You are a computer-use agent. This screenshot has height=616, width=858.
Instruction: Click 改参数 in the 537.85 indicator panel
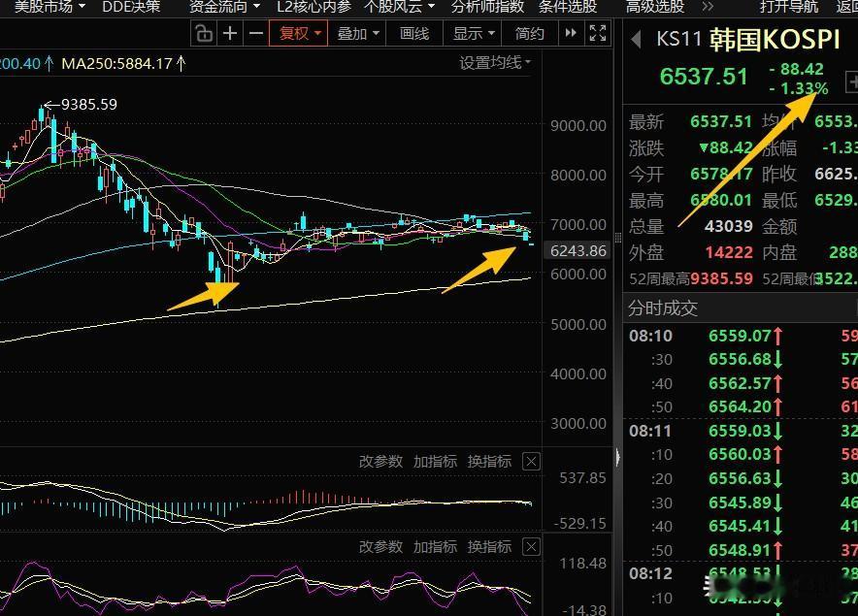click(380, 461)
